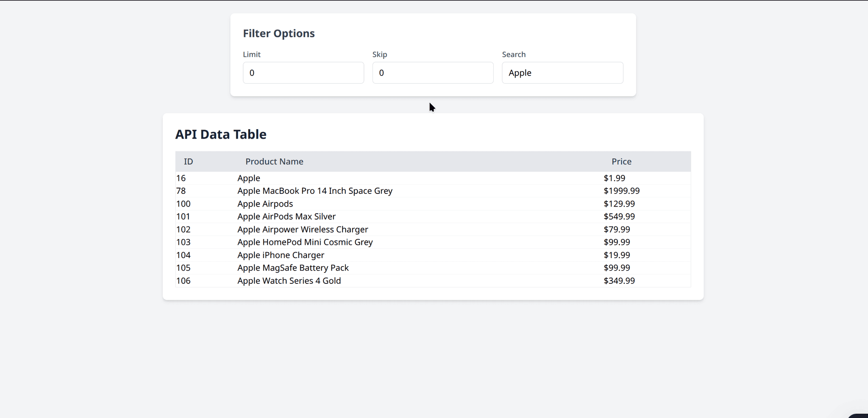
Task: Click the Limit input field
Action: pyautogui.click(x=303, y=73)
